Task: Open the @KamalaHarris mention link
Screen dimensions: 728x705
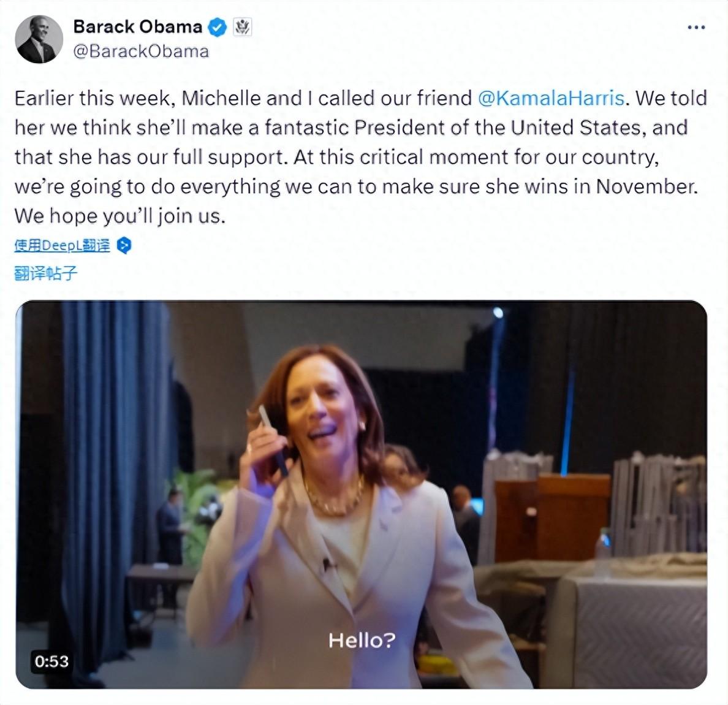Action: tap(550, 98)
